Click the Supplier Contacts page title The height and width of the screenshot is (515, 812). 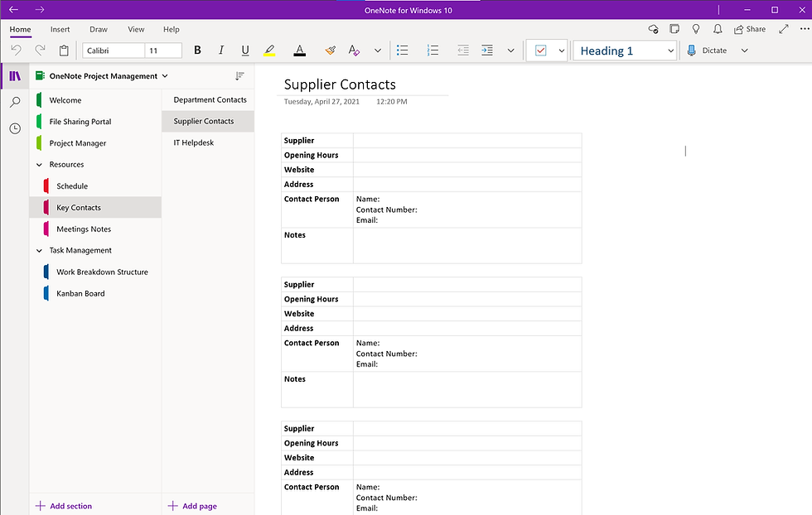click(x=340, y=84)
